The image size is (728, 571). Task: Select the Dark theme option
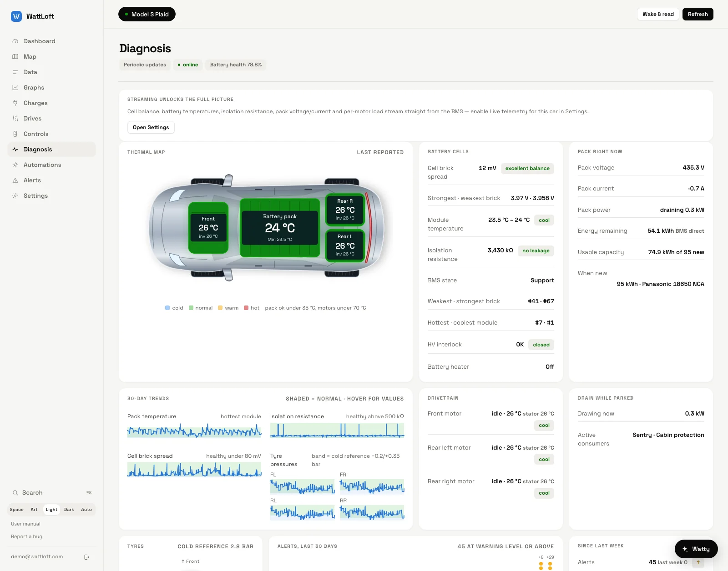pos(69,510)
